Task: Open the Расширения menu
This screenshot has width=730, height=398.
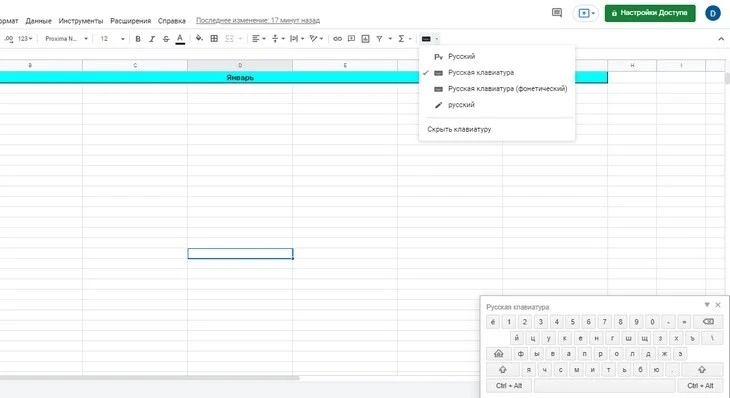Action: tap(130, 21)
